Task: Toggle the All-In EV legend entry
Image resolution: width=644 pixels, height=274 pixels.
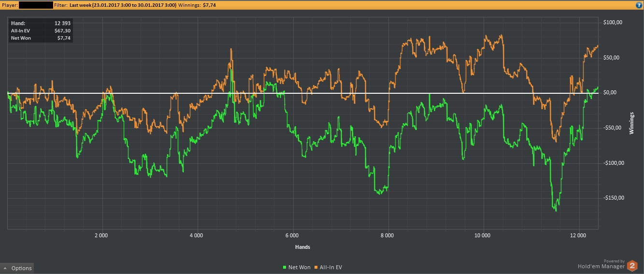Action: (x=328, y=267)
